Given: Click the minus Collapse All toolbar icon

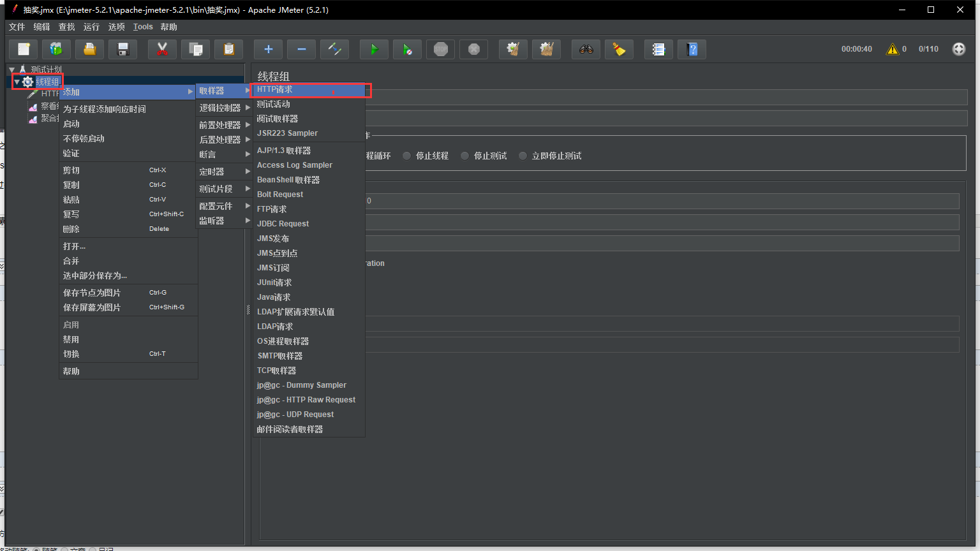Looking at the screenshot, I should coord(302,49).
